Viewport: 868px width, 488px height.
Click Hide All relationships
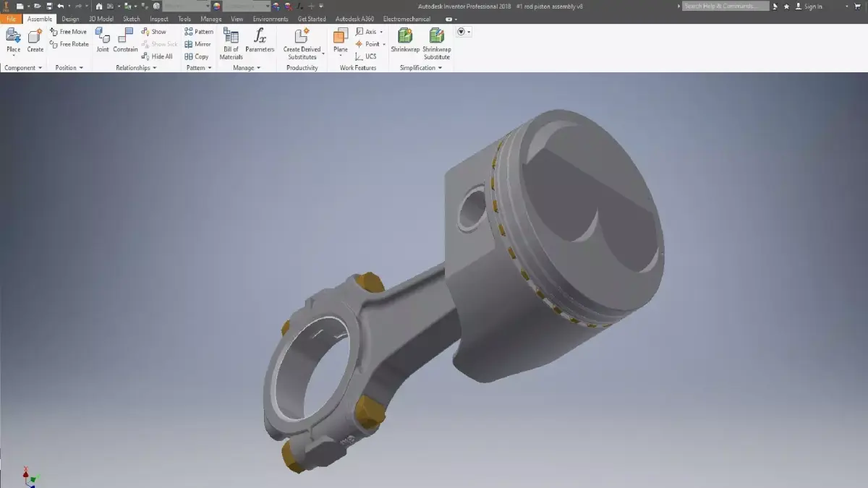[x=157, y=56]
